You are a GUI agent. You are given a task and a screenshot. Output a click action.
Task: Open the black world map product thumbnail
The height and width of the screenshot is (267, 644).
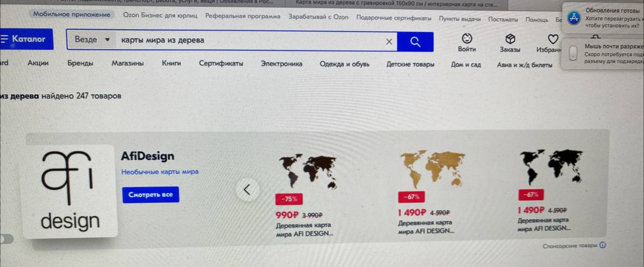[x=550, y=166]
